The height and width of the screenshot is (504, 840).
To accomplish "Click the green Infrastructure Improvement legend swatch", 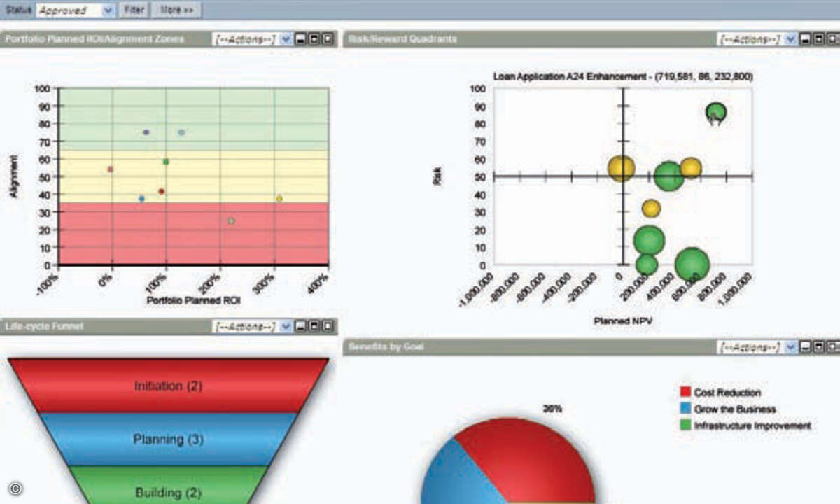I will pyautogui.click(x=685, y=425).
